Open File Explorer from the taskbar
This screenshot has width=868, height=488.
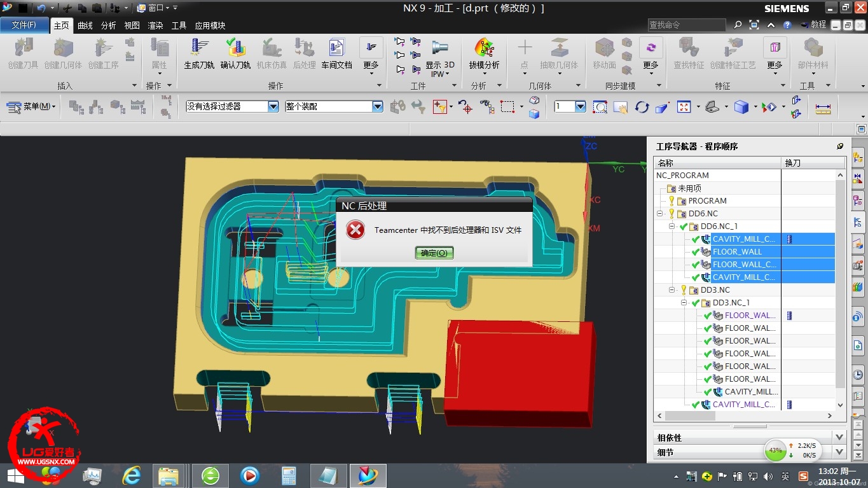pos(169,475)
